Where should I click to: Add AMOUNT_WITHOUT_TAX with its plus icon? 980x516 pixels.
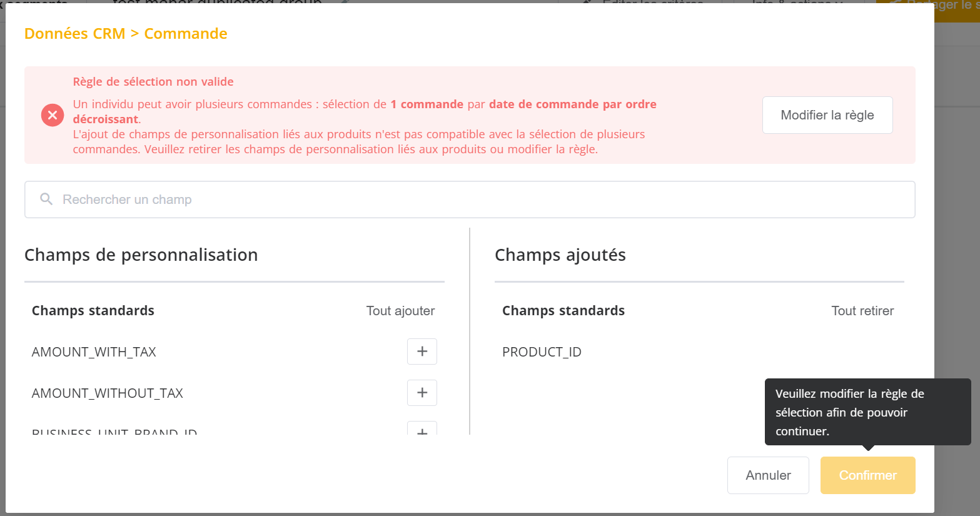[422, 393]
